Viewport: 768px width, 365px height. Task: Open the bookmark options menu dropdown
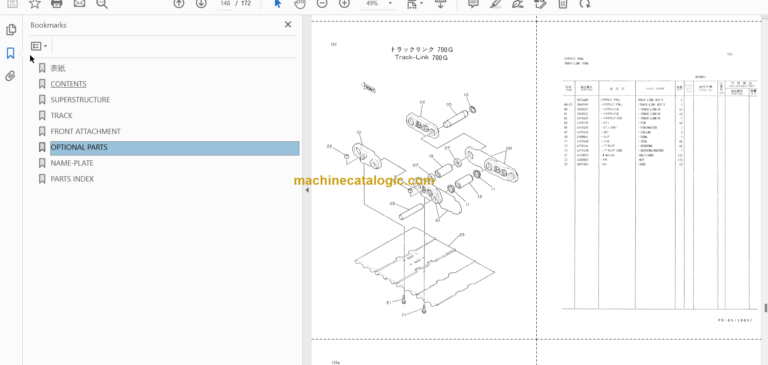[39, 46]
